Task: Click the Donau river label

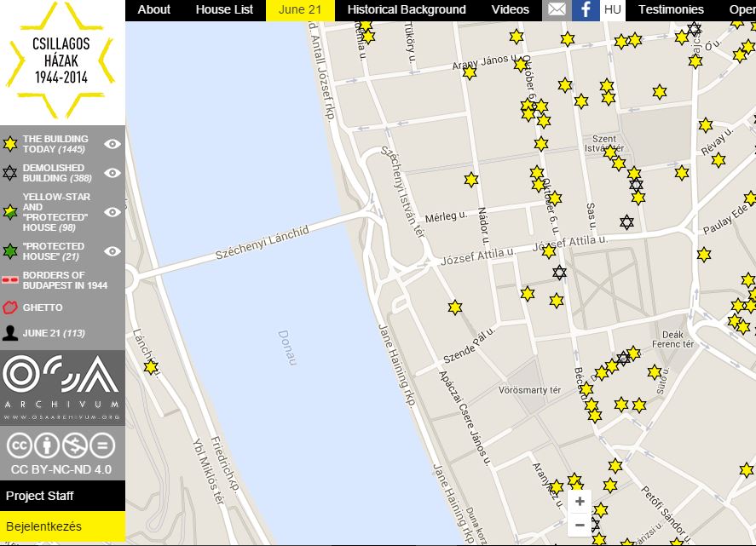Action: (287, 348)
